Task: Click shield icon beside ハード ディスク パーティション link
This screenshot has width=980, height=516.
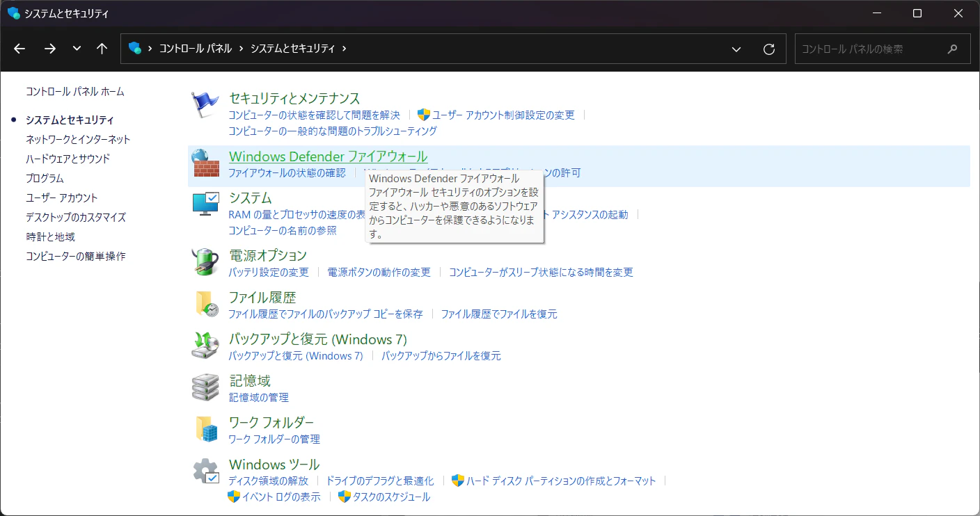Action: click(458, 481)
